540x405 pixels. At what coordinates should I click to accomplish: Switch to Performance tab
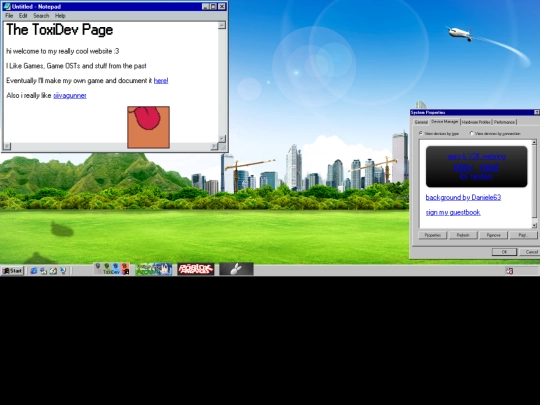(x=505, y=122)
